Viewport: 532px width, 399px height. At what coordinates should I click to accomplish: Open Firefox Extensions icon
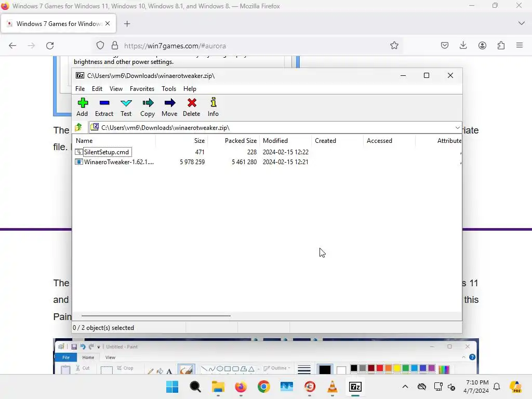click(x=501, y=46)
